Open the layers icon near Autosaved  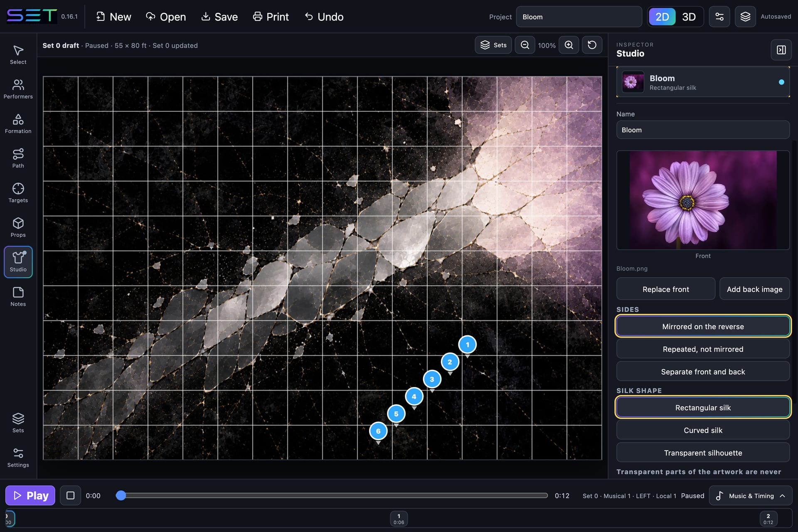tap(745, 17)
